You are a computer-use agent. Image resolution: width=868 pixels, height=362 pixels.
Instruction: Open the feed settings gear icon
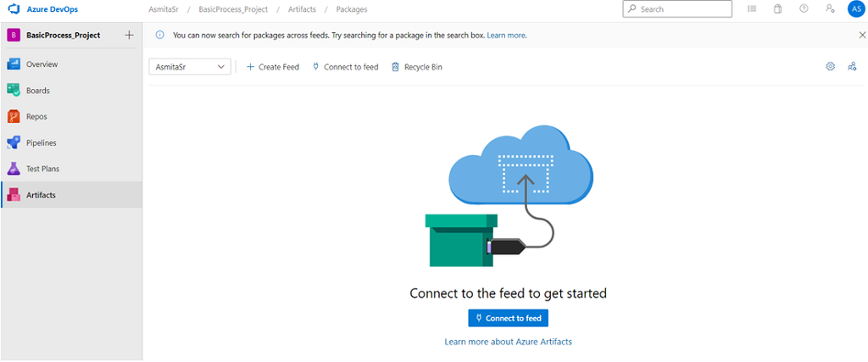(831, 66)
